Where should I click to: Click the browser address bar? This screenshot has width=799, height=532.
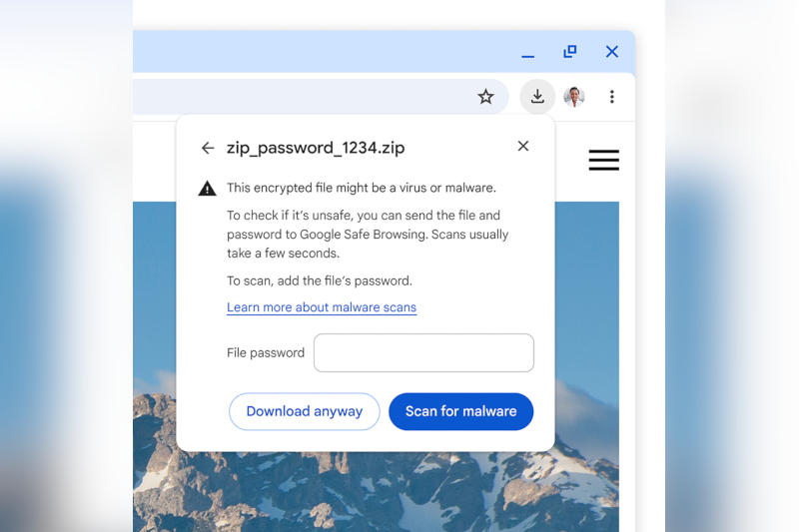[300, 97]
